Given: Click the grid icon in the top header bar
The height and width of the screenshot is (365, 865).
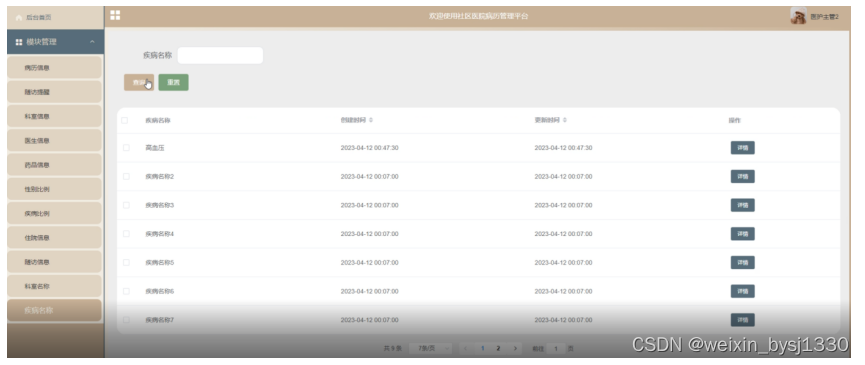Looking at the screenshot, I should click(115, 15).
